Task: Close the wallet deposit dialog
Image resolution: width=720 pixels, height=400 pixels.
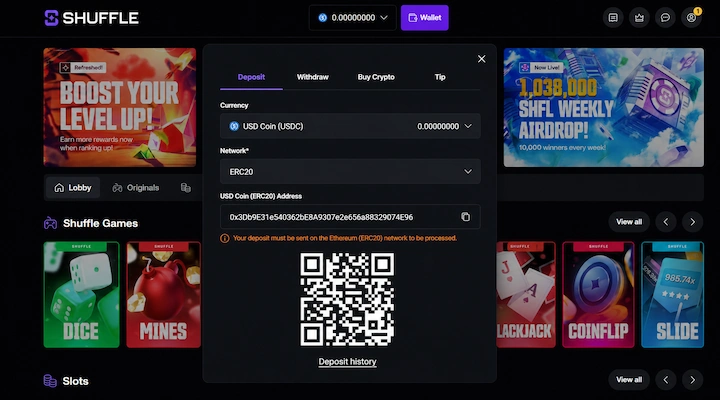Action: 481,59
